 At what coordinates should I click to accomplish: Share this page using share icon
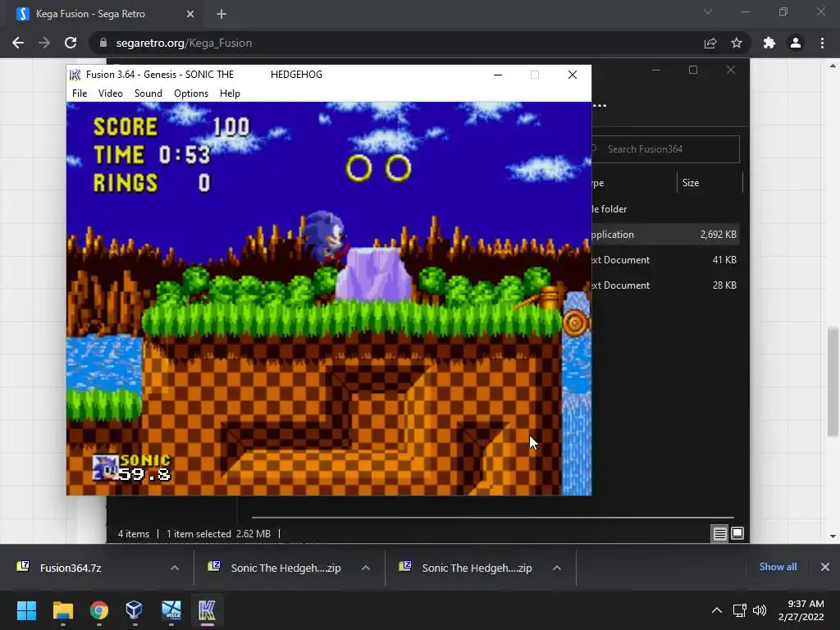710,43
